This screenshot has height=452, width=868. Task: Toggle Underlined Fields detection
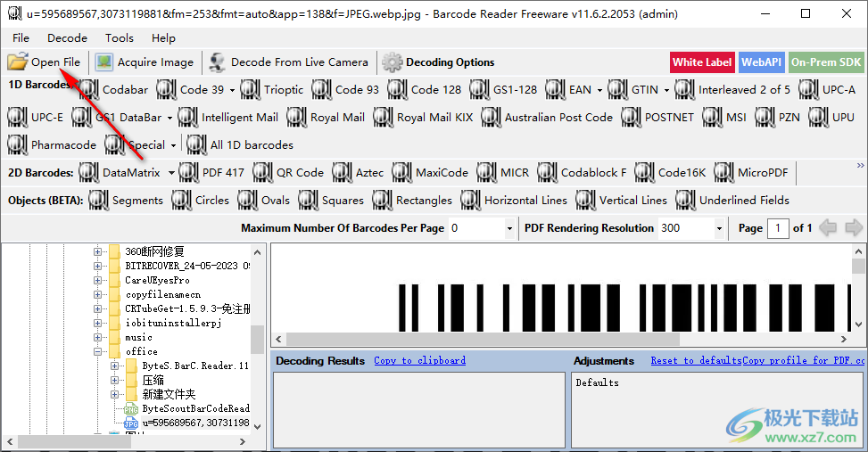coord(733,201)
